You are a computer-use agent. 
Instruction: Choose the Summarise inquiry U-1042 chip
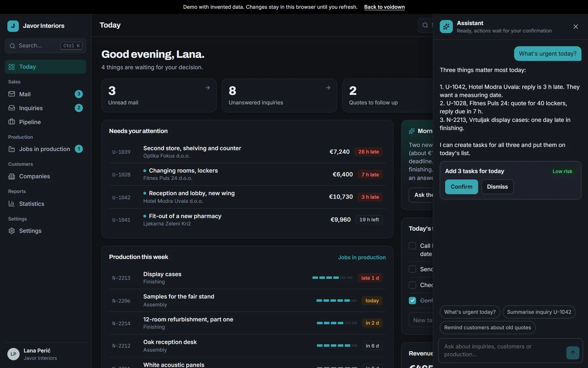click(539, 312)
